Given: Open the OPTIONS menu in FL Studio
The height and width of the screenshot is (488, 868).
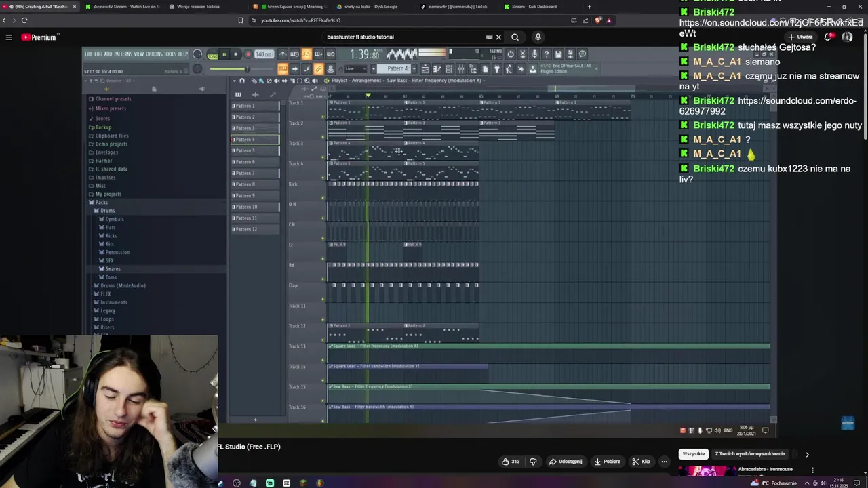Looking at the screenshot, I should pyautogui.click(x=154, y=54).
